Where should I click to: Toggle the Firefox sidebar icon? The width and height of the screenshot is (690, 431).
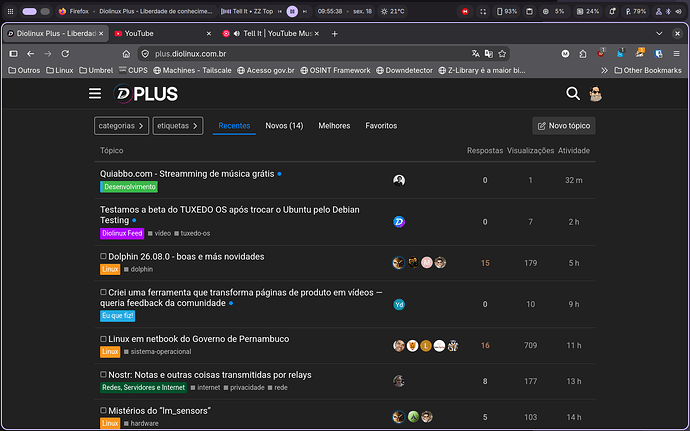click(x=14, y=54)
